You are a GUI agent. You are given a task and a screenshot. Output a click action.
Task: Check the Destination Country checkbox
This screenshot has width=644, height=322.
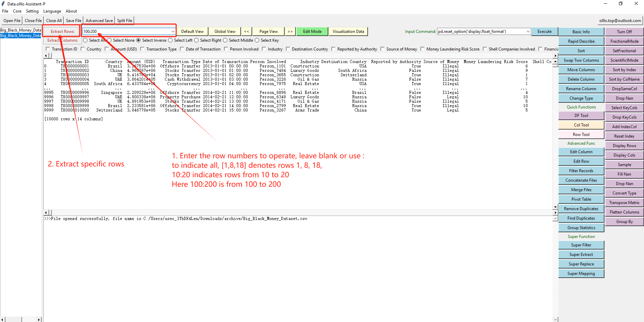[288, 49]
